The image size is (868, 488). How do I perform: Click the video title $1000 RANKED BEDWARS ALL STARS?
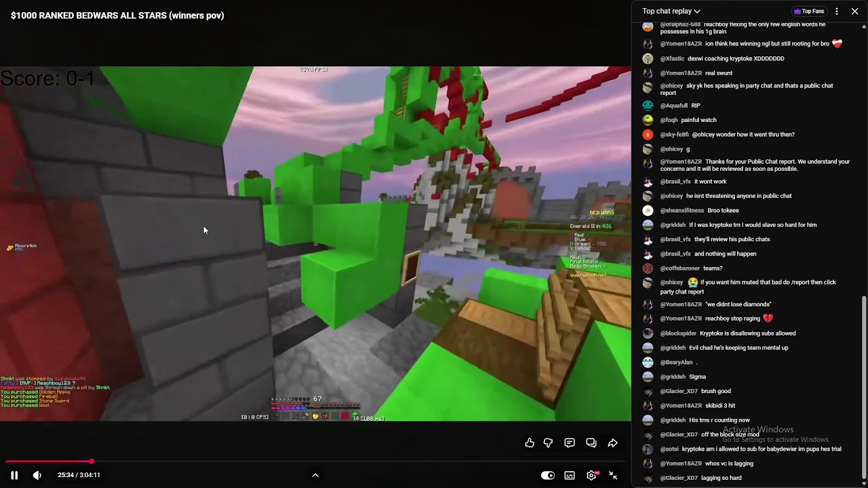click(x=117, y=16)
